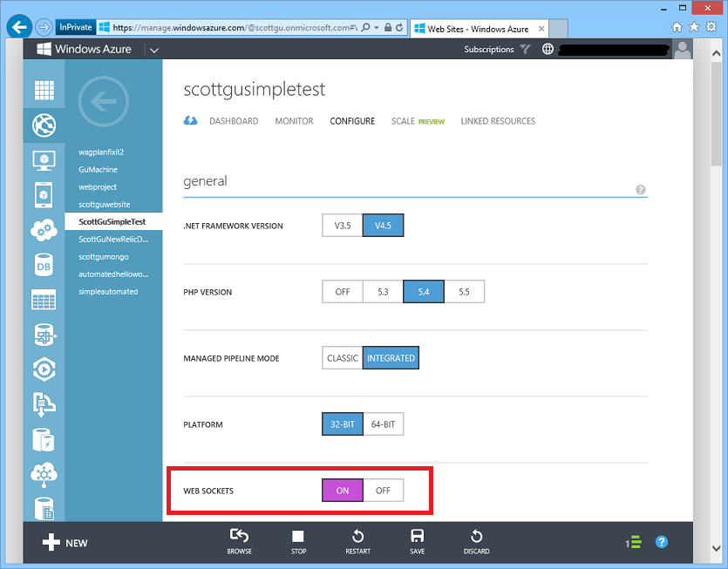Turn Web Sockets ON
Screen dimensions: 728x569
click(x=342, y=491)
